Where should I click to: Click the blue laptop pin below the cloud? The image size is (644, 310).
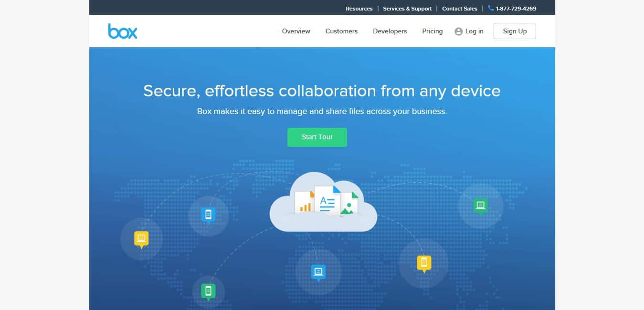[318, 273]
